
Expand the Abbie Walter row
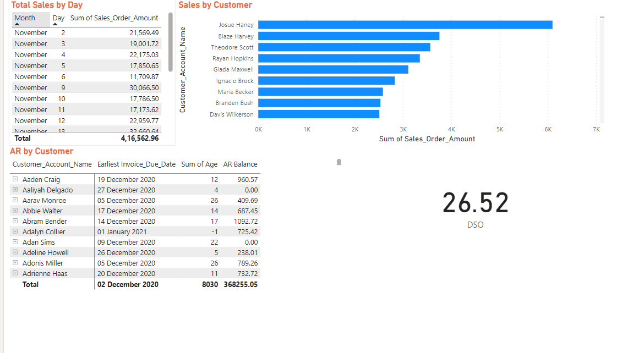[x=15, y=211]
